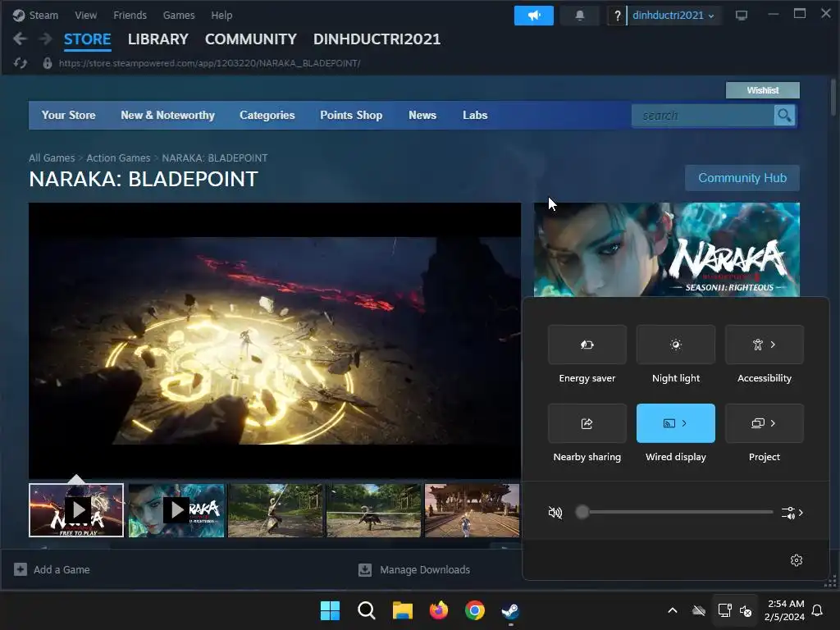
Task: Click the padlock icon beside the URL
Action: [47, 63]
